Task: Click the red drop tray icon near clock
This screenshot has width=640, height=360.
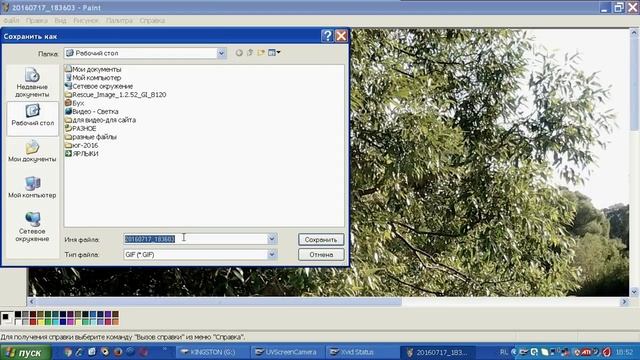Action: point(607,352)
